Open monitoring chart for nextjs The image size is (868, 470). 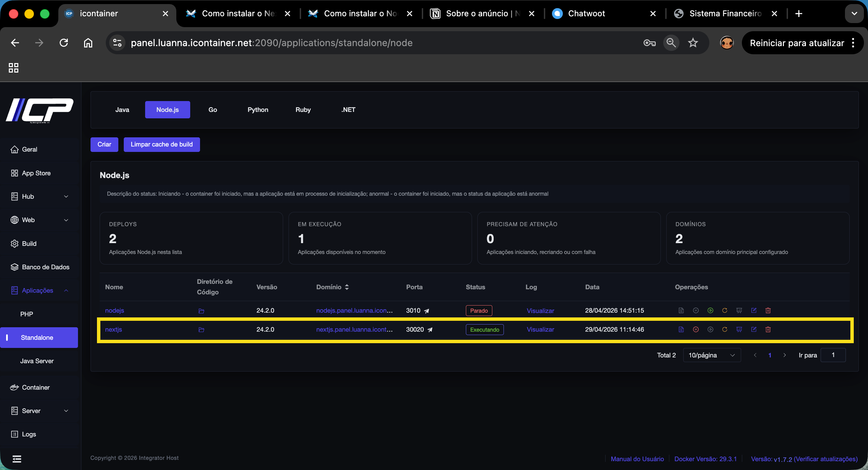(739, 329)
